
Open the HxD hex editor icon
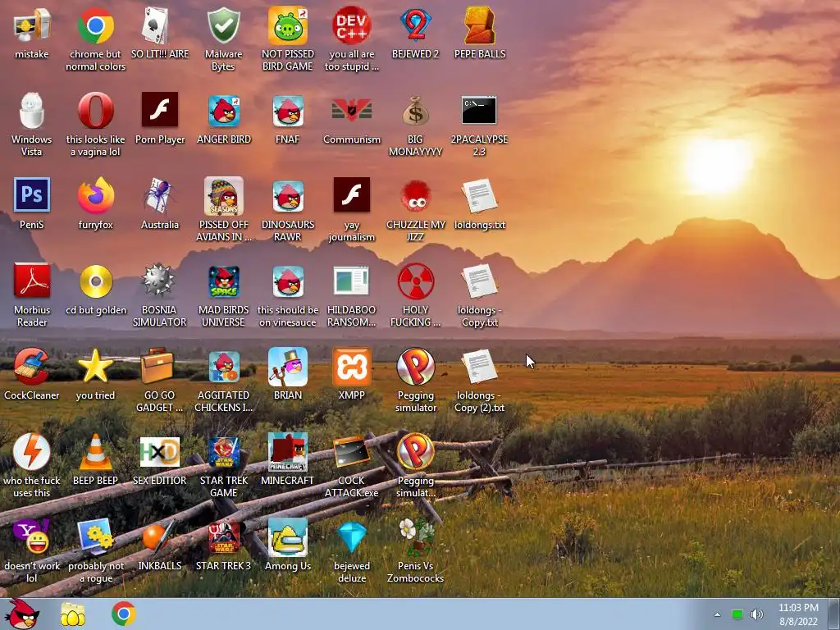coord(160,452)
